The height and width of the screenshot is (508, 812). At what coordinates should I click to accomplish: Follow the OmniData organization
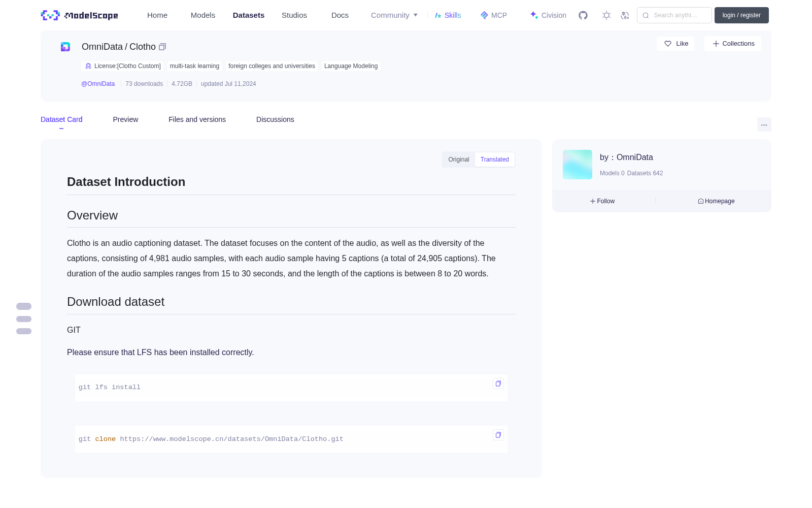(602, 201)
